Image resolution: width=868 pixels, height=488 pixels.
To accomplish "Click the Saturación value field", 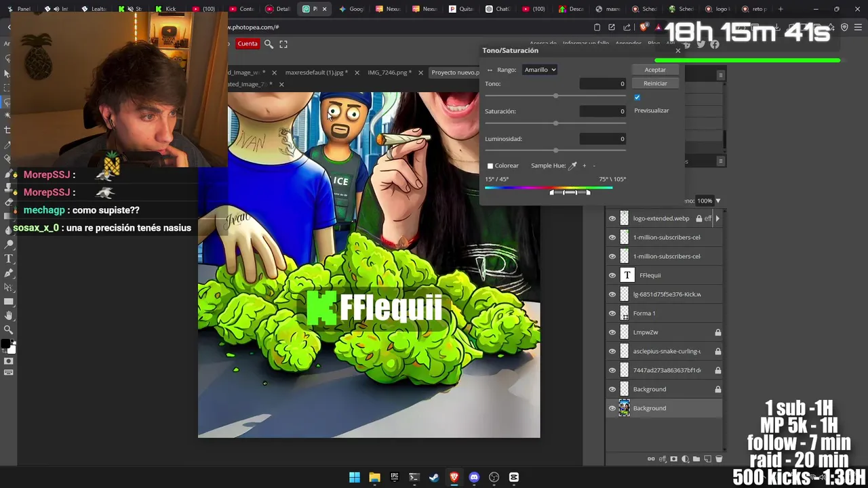I will click(603, 111).
